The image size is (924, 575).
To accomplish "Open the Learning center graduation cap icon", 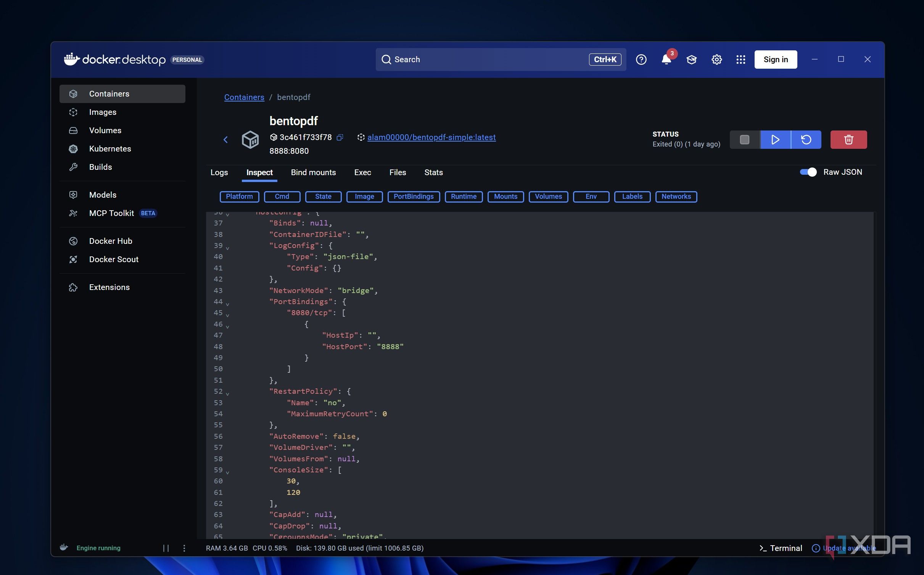I will tap(691, 60).
